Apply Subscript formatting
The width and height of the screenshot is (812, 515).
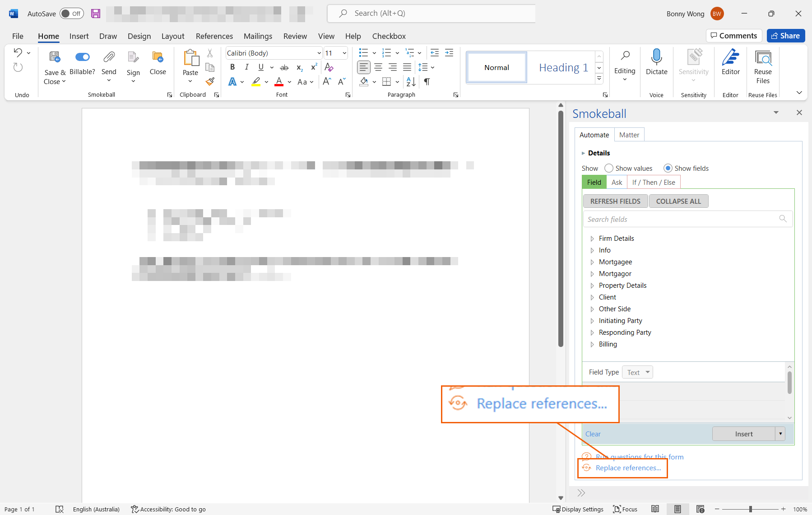click(x=299, y=68)
